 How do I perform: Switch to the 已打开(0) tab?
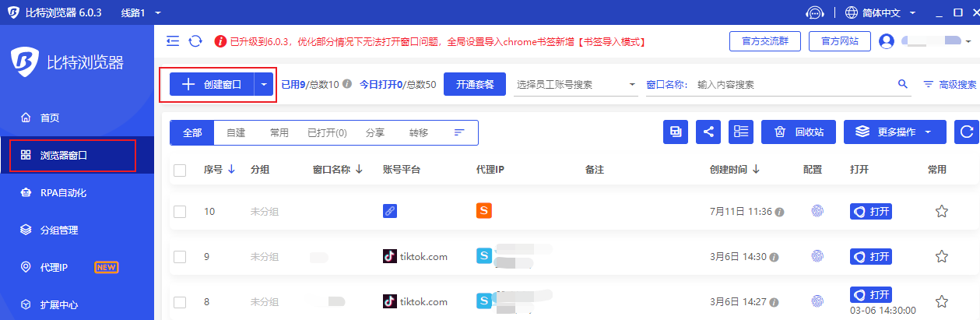point(327,133)
